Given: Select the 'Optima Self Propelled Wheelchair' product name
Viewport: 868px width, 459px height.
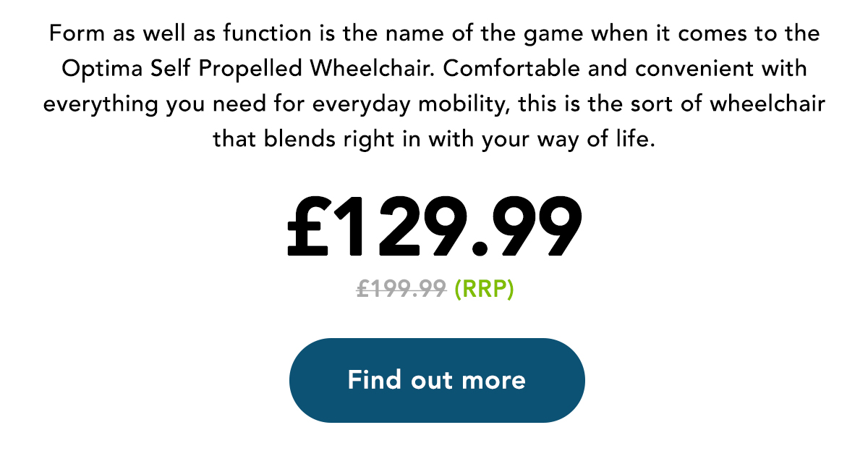Looking at the screenshot, I should click(248, 69).
